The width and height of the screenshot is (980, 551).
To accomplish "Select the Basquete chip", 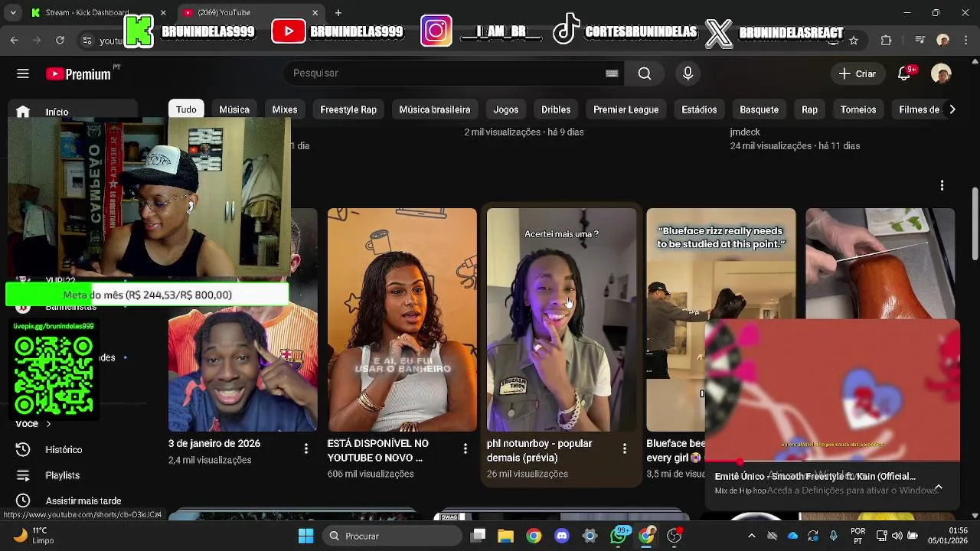I will [x=759, y=109].
